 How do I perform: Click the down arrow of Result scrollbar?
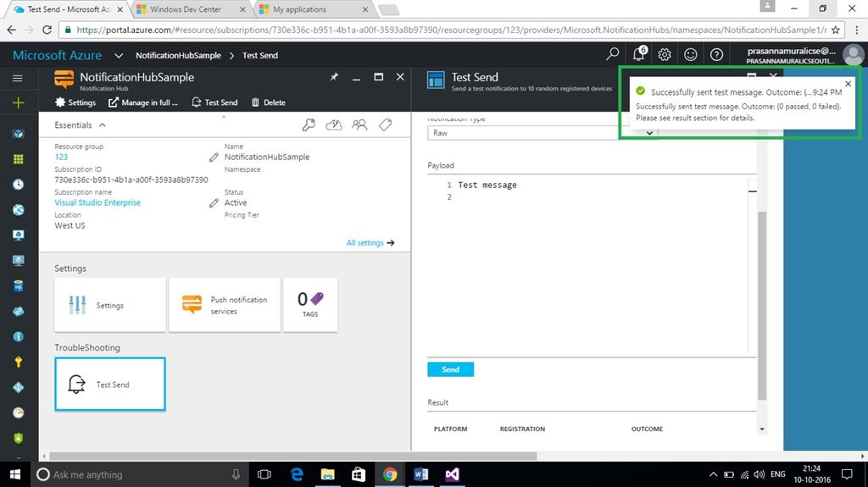(762, 429)
